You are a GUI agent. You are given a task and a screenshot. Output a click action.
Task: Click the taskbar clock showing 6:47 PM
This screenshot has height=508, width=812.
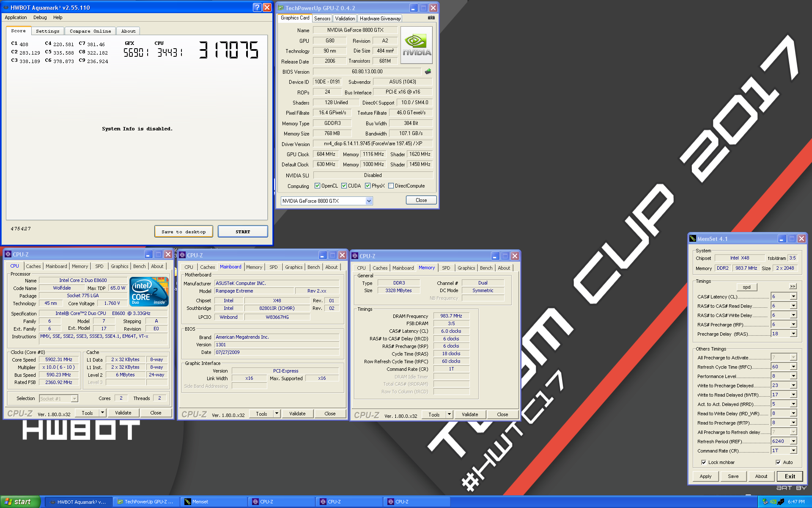coord(796,502)
